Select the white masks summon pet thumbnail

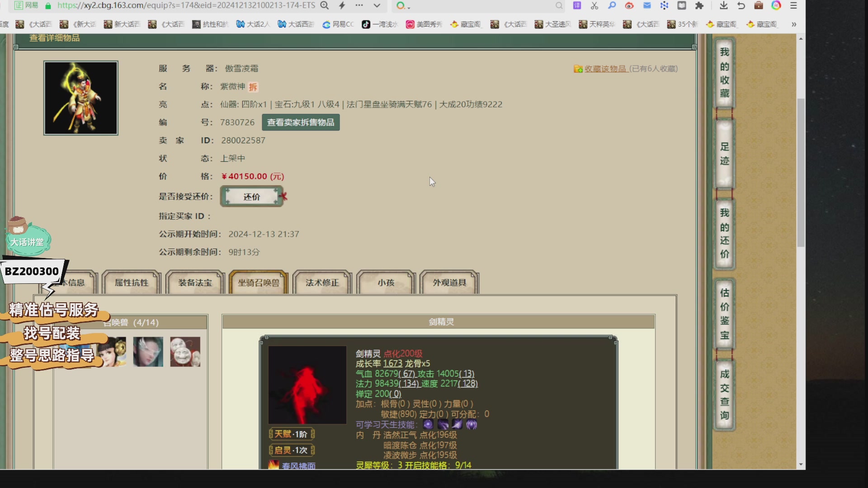coord(185,352)
